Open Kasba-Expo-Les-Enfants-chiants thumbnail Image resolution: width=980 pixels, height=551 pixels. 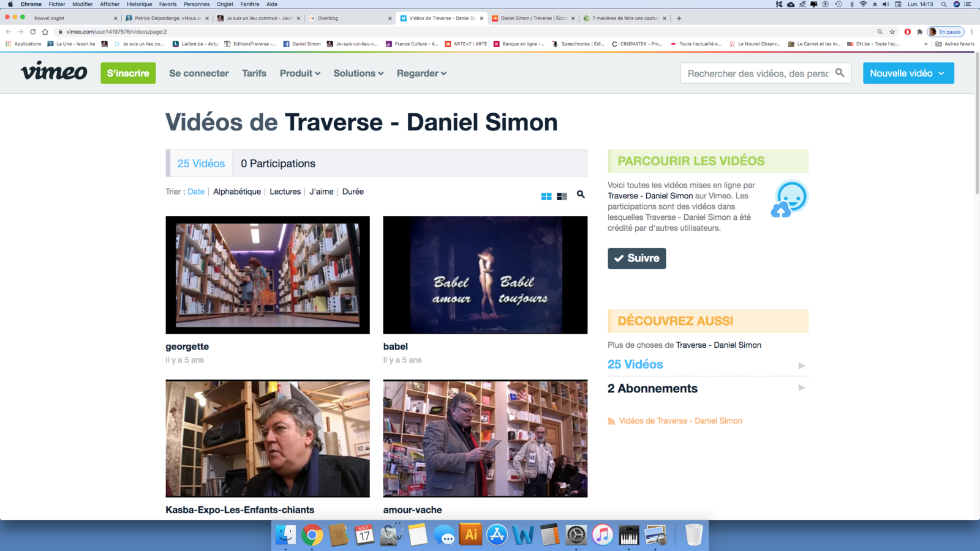point(268,438)
